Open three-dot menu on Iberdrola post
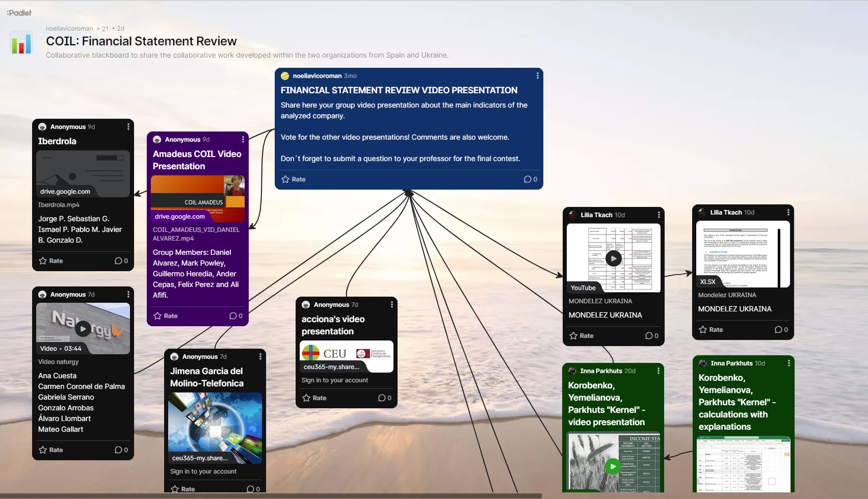Viewport: 868px width, 499px height. coord(128,127)
